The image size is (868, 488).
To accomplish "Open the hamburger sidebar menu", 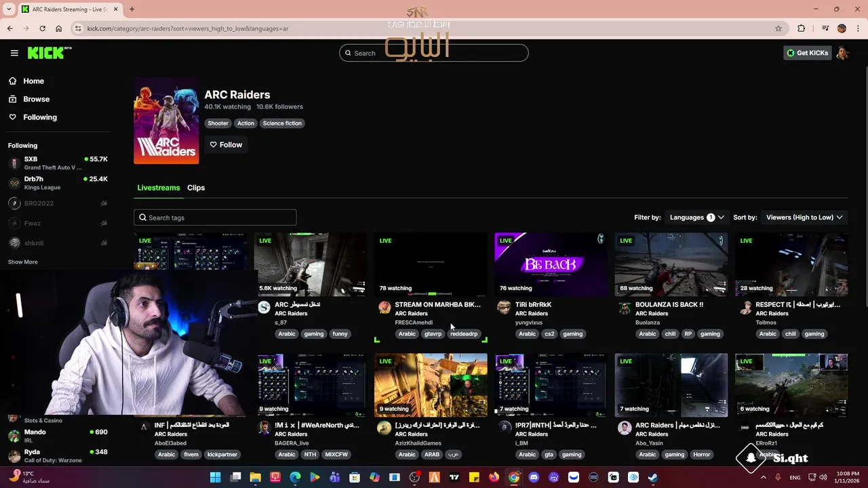I will tap(14, 53).
